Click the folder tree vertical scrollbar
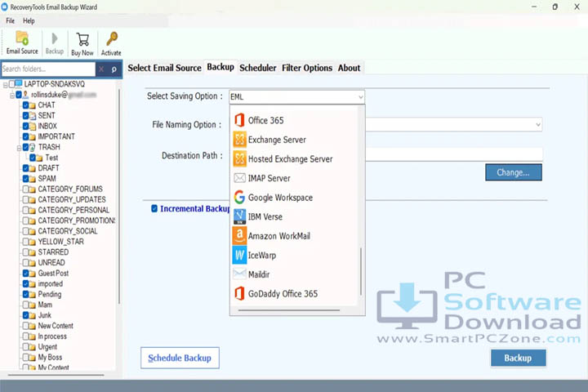The image size is (588, 392). point(119,197)
